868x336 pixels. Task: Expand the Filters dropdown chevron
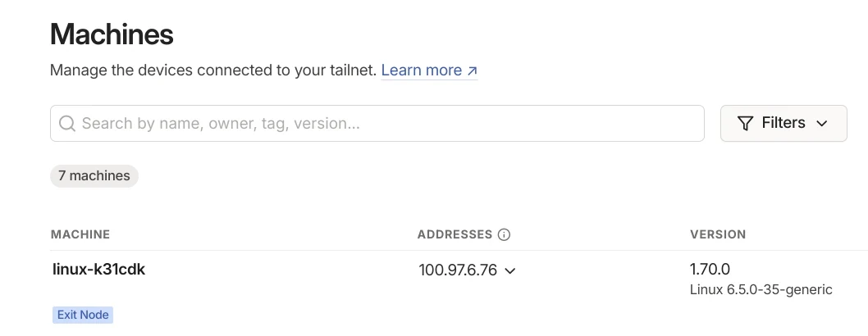(822, 123)
